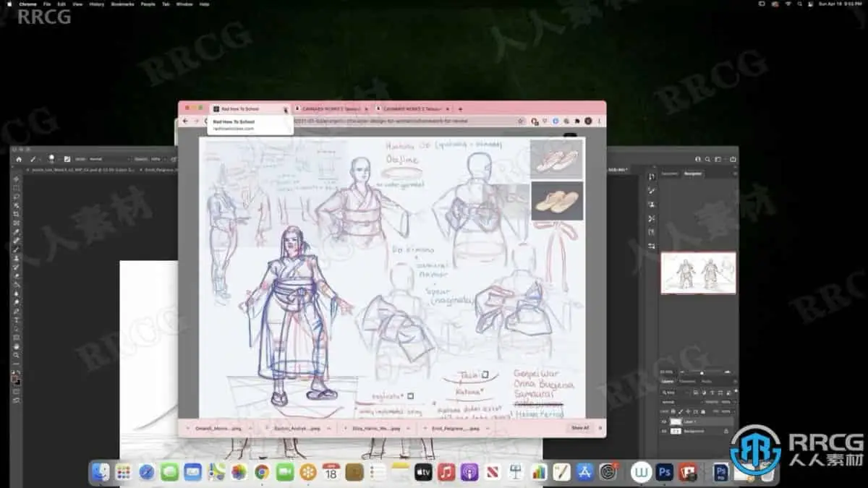Open Podcasts from the Dock
868x488 pixels.
tap(469, 472)
